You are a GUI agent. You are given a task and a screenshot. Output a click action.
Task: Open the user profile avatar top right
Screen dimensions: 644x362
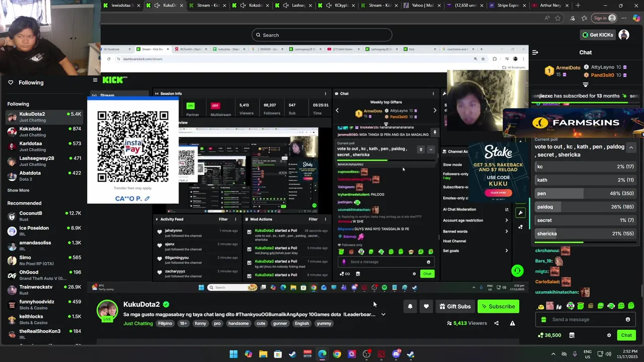click(624, 35)
